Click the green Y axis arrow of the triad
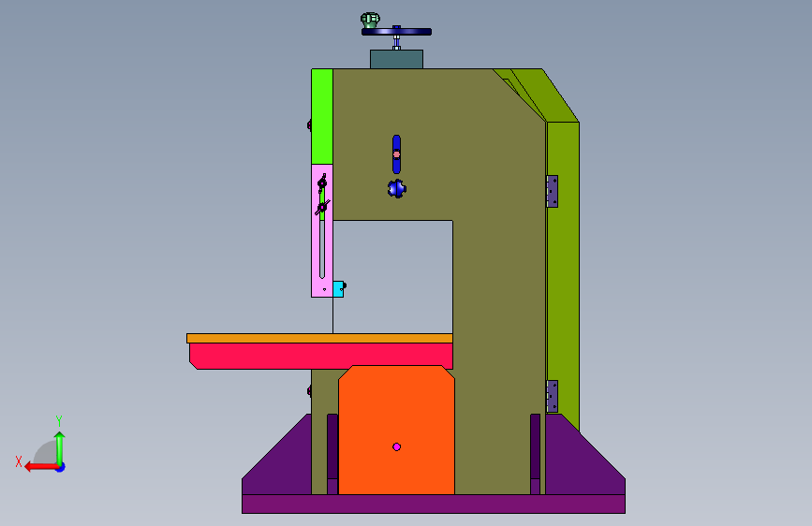This screenshot has width=812, height=526. pos(60,447)
